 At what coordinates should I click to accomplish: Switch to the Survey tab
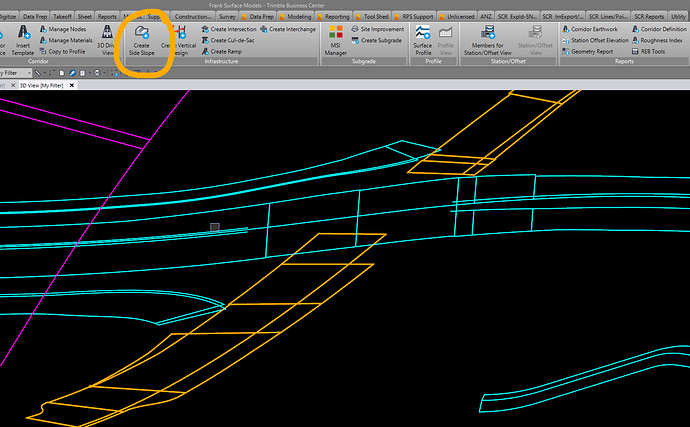tap(227, 17)
